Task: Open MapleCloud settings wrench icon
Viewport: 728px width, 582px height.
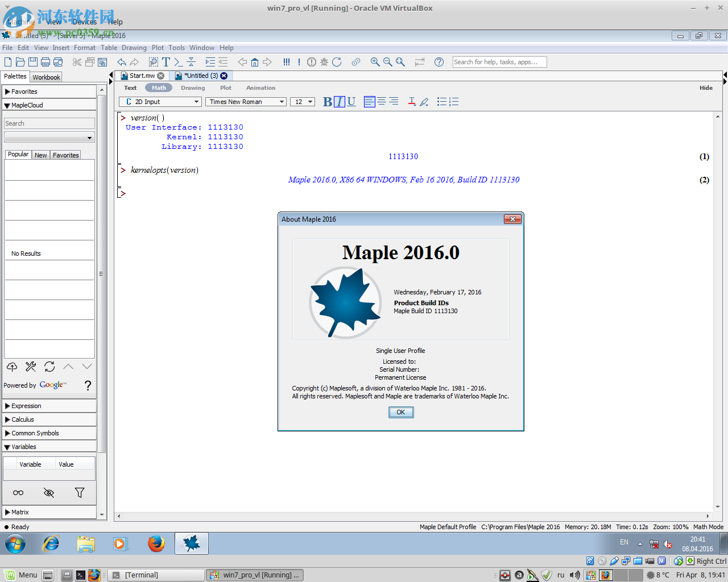Action: 31,367
